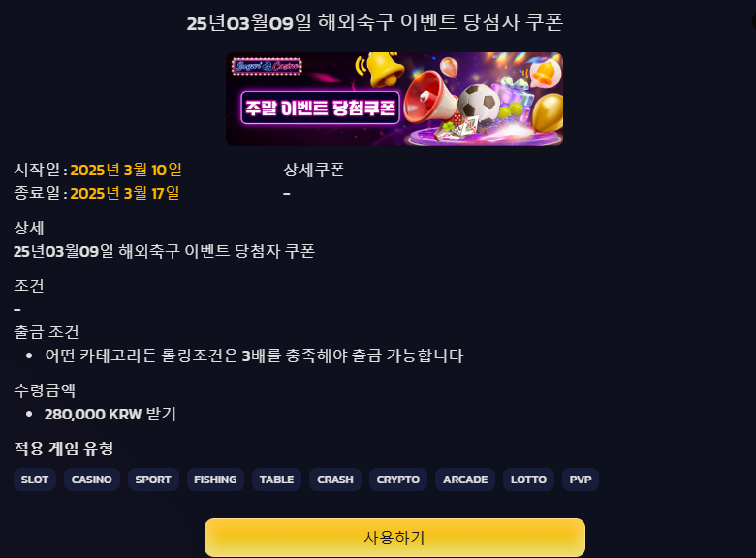Click the red megaphone icon in banner
This screenshot has height=558, width=756.
(428, 96)
